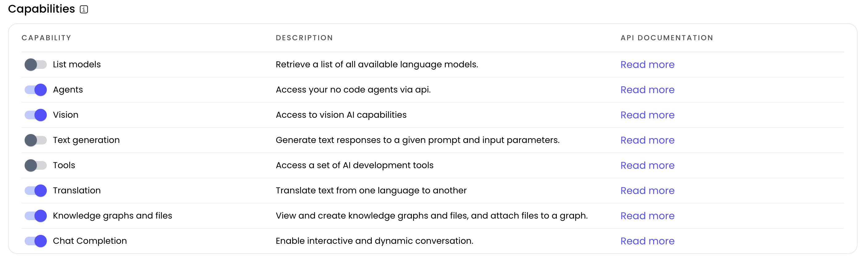The width and height of the screenshot is (868, 265).
Task: Click Read more for Knowledge graphs
Action: coord(647,216)
